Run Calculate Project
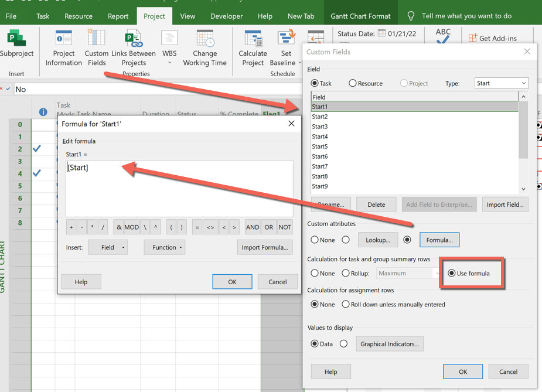This screenshot has width=542, height=392. pyautogui.click(x=253, y=47)
